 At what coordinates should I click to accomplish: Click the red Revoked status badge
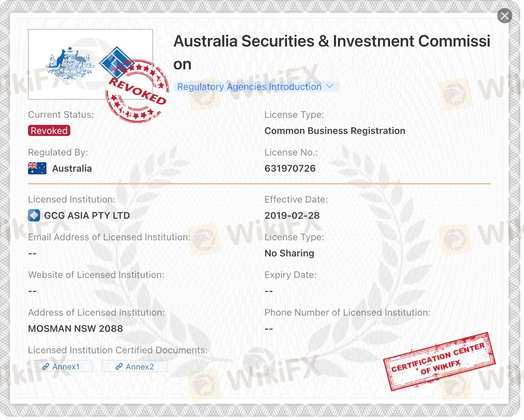point(49,131)
